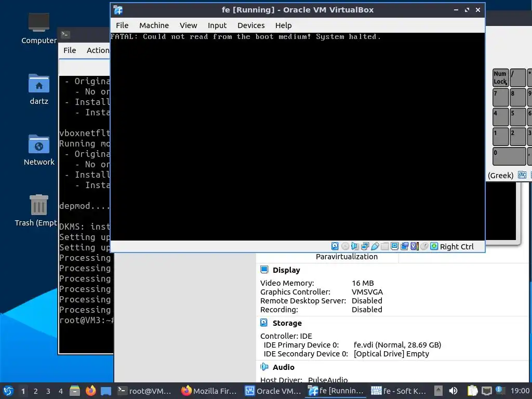Click the clock showing 19:00

520,391
